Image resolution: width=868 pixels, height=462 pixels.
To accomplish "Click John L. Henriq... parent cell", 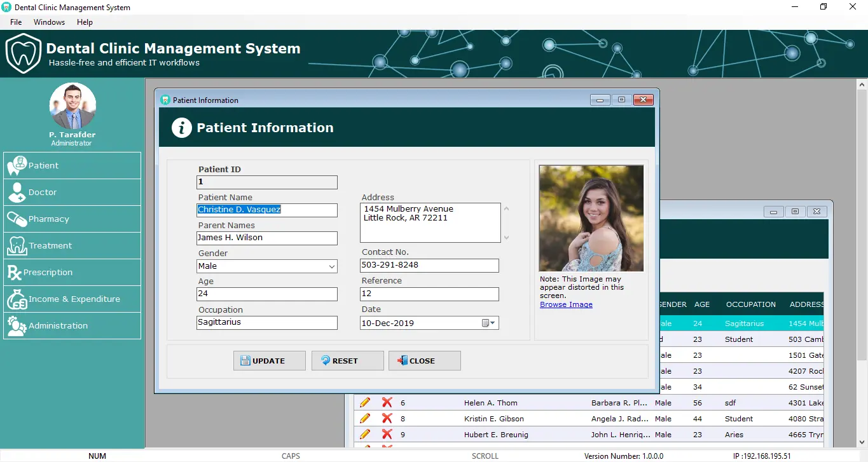I will pyautogui.click(x=621, y=435).
